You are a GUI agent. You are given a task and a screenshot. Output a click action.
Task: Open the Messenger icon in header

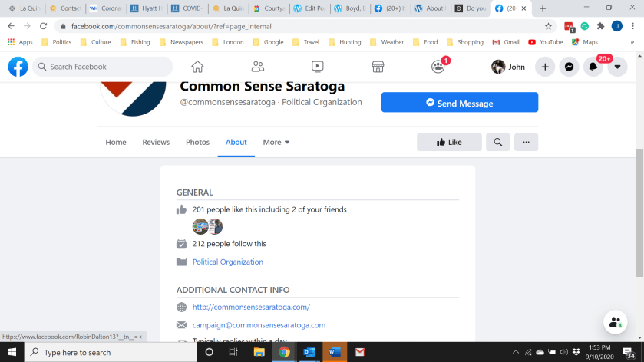[x=569, y=67]
